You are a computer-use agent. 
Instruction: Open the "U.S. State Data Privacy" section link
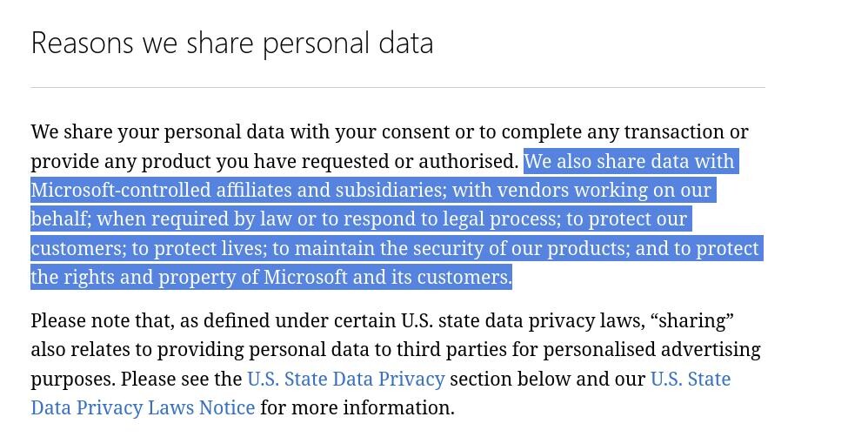346,379
